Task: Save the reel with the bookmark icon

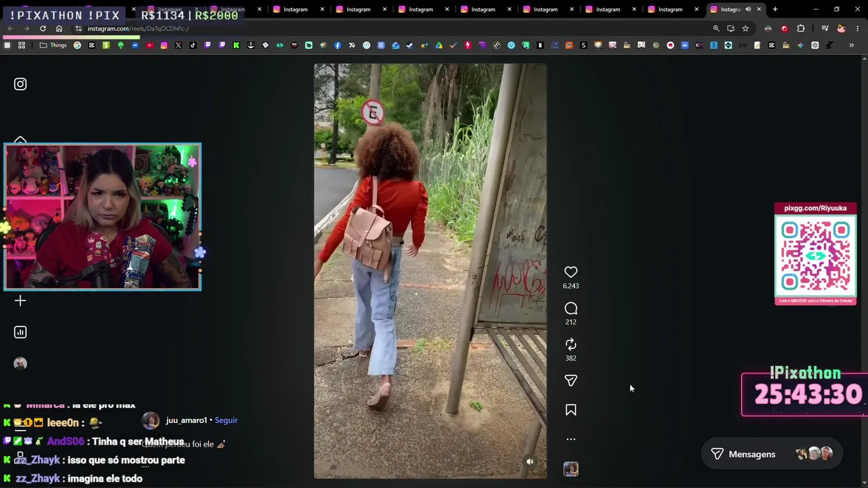Action: click(x=571, y=410)
